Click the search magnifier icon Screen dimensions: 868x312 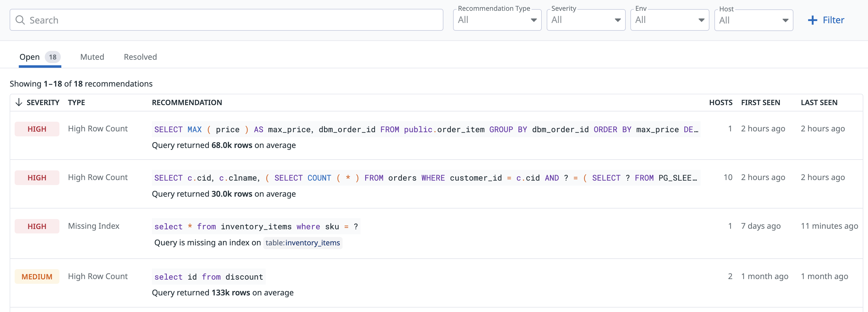(20, 20)
